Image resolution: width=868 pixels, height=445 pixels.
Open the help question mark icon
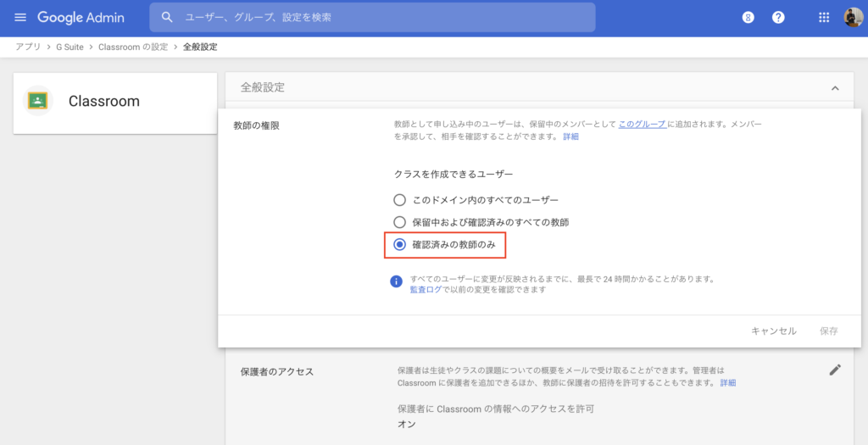coord(778,17)
